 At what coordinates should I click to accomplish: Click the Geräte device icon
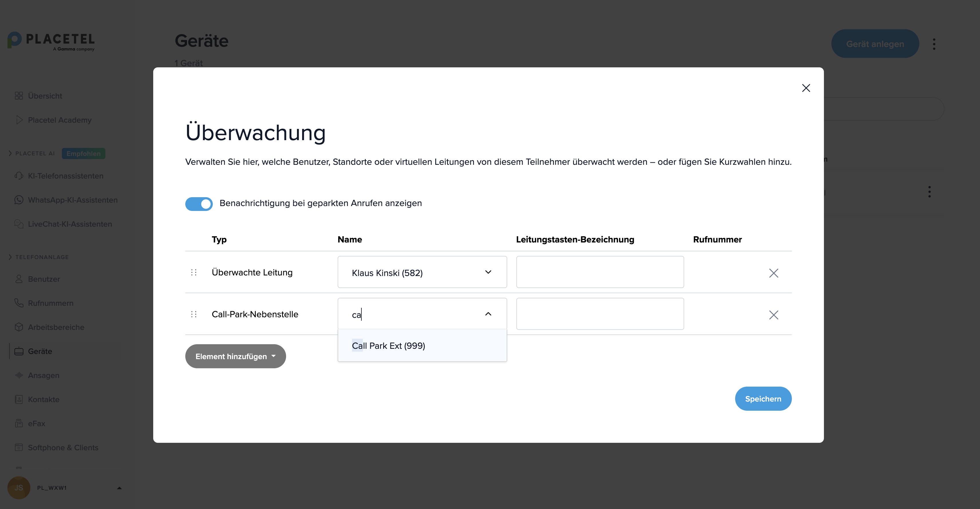point(19,351)
